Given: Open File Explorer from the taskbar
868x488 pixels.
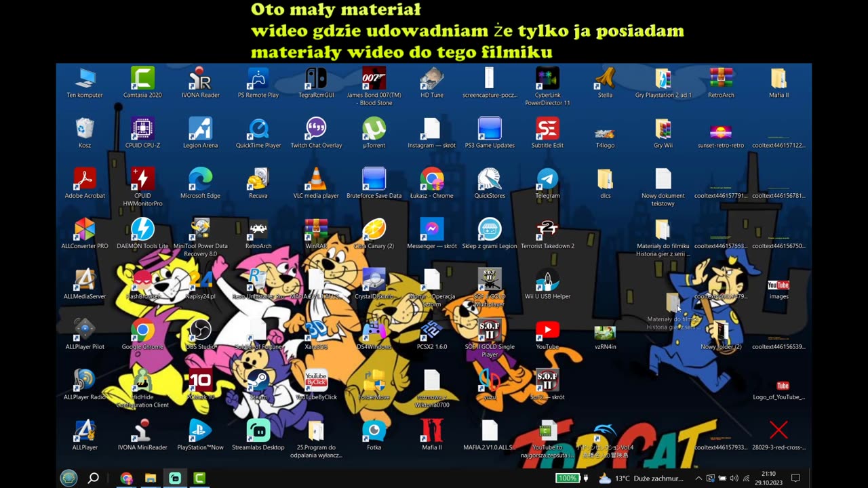Looking at the screenshot, I should coord(151,478).
